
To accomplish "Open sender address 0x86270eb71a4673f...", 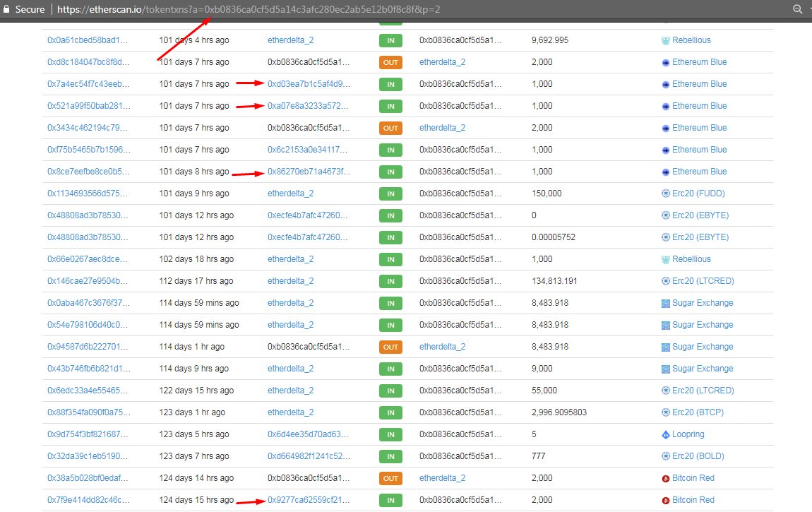I will [x=309, y=172].
